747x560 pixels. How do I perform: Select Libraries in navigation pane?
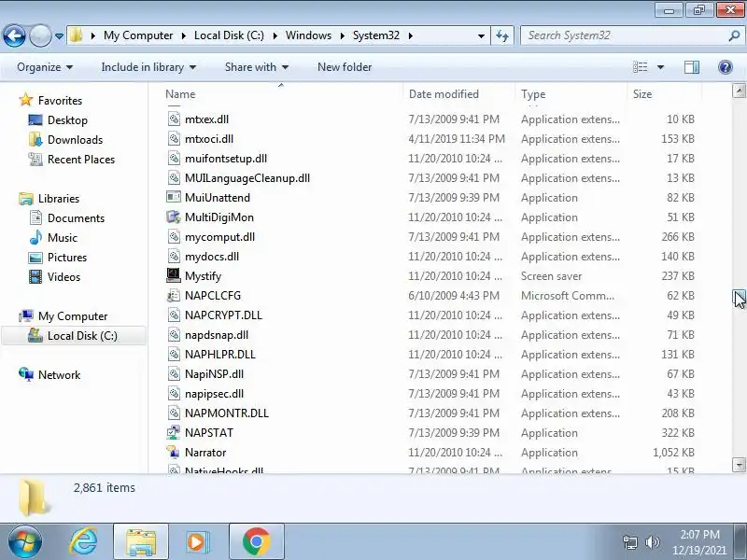click(x=59, y=199)
